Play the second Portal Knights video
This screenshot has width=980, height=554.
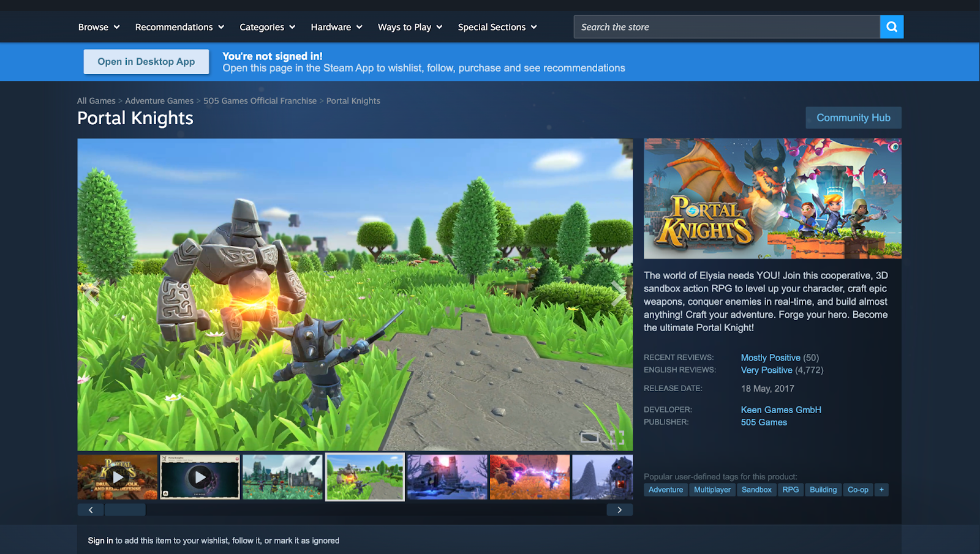(x=200, y=477)
